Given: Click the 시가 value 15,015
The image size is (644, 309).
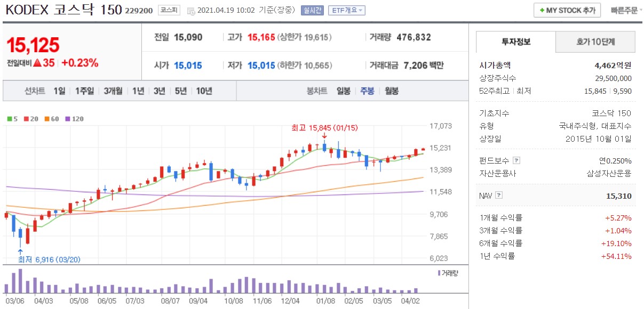Looking at the screenshot, I should 188,66.
